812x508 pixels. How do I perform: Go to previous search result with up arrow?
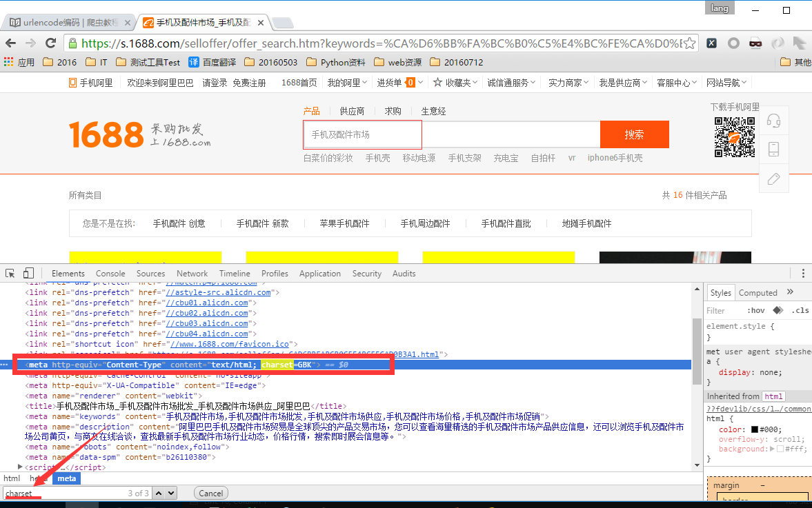click(x=159, y=493)
